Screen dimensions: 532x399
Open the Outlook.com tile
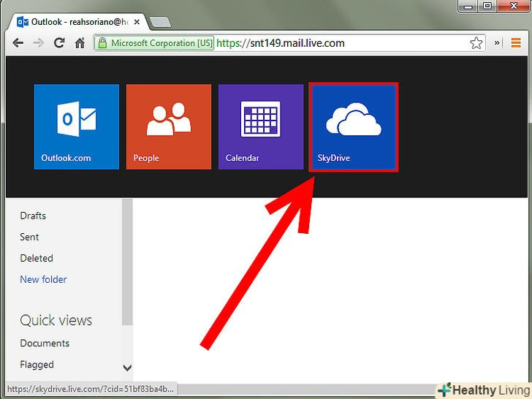(x=76, y=126)
